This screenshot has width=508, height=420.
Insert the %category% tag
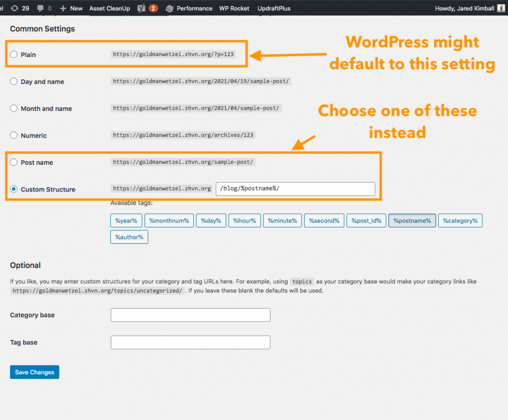point(460,220)
